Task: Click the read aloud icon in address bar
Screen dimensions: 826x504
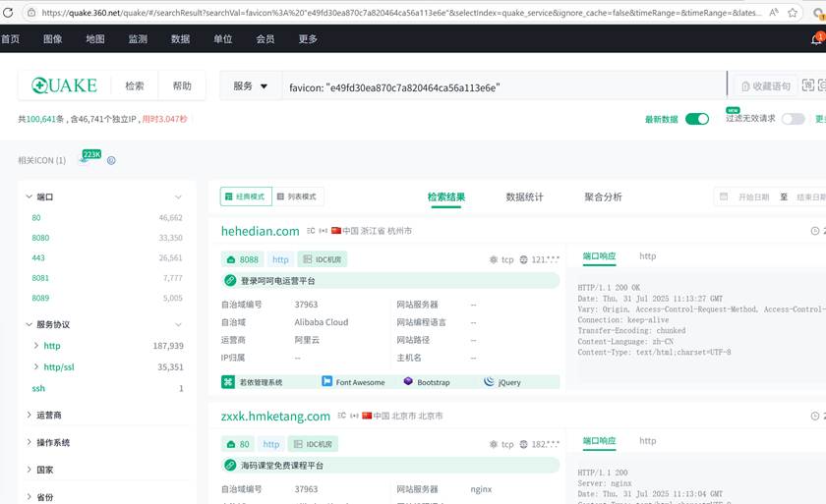Action: (773, 12)
